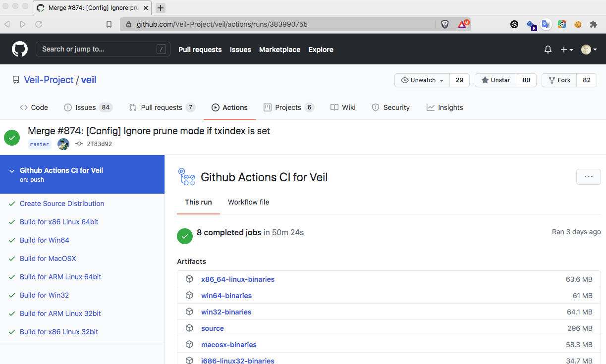This screenshot has width=606, height=364.
Task: Click the package icon beside win32-binaries
Action: [189, 312]
